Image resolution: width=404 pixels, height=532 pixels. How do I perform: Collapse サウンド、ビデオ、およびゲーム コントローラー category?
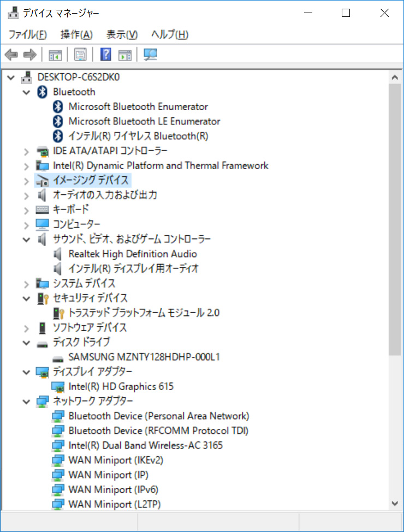(27, 240)
